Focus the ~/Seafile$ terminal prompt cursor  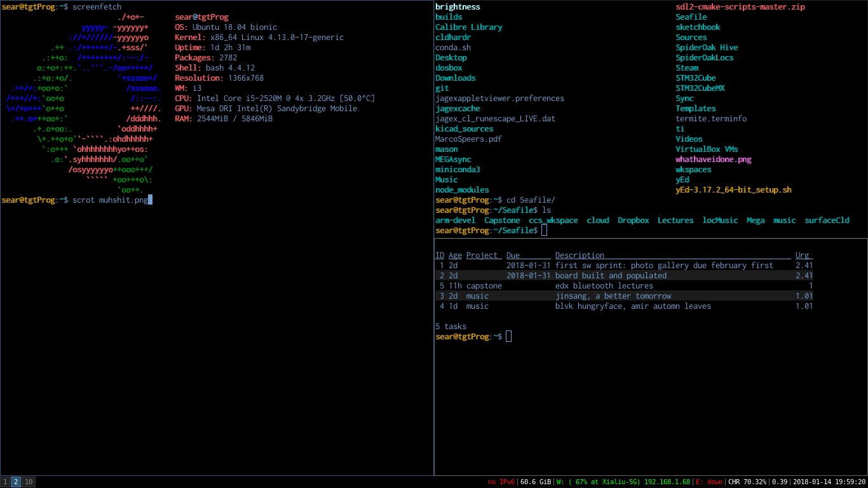click(545, 231)
